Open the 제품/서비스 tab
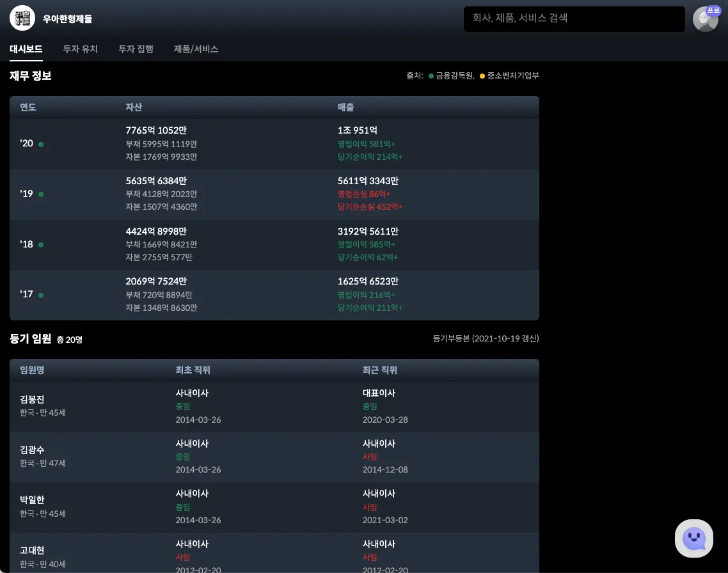The image size is (728, 573). coord(196,49)
